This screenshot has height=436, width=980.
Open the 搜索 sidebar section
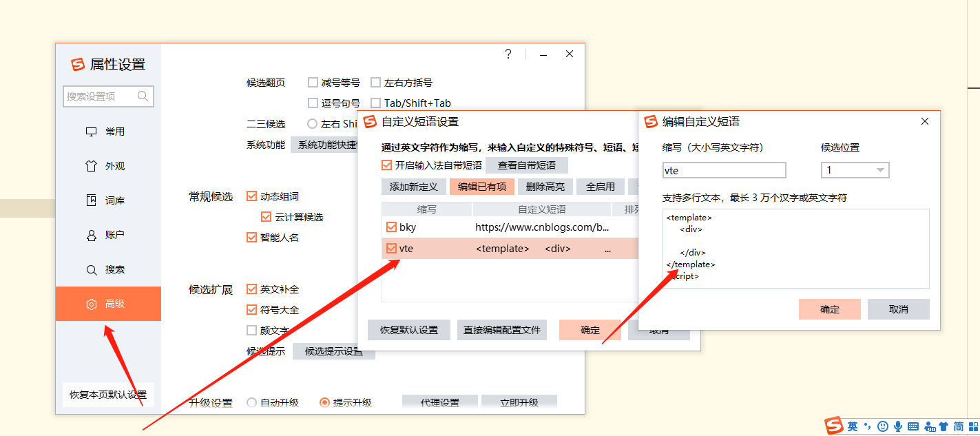pos(108,269)
